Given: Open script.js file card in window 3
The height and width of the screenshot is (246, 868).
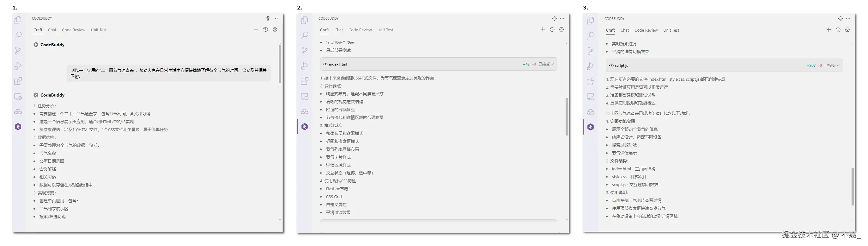Looking at the screenshot, I should pyautogui.click(x=725, y=66).
